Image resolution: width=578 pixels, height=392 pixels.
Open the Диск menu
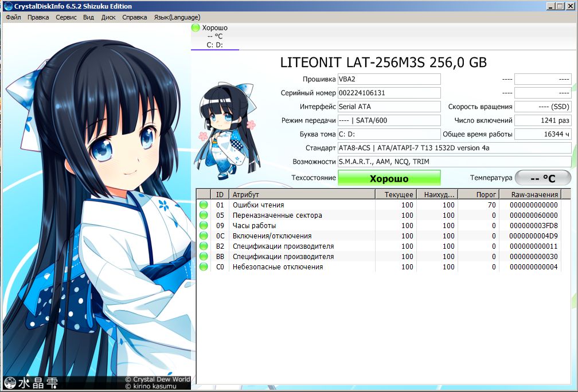[108, 17]
